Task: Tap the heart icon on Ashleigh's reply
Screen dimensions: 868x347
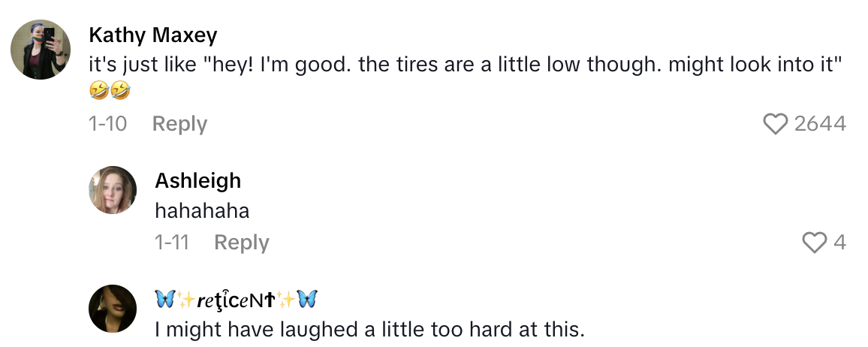Action: pos(814,242)
